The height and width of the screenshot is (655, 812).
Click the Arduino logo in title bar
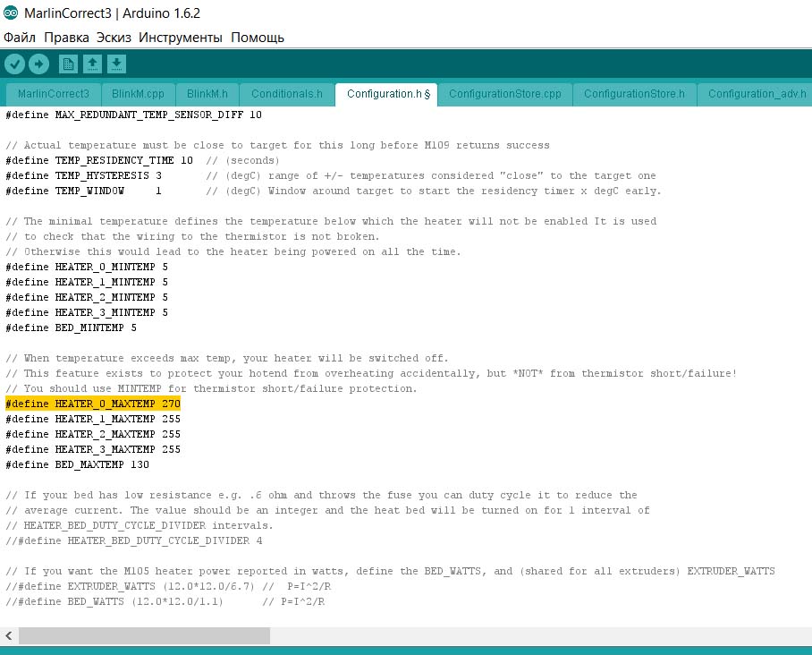click(x=11, y=12)
